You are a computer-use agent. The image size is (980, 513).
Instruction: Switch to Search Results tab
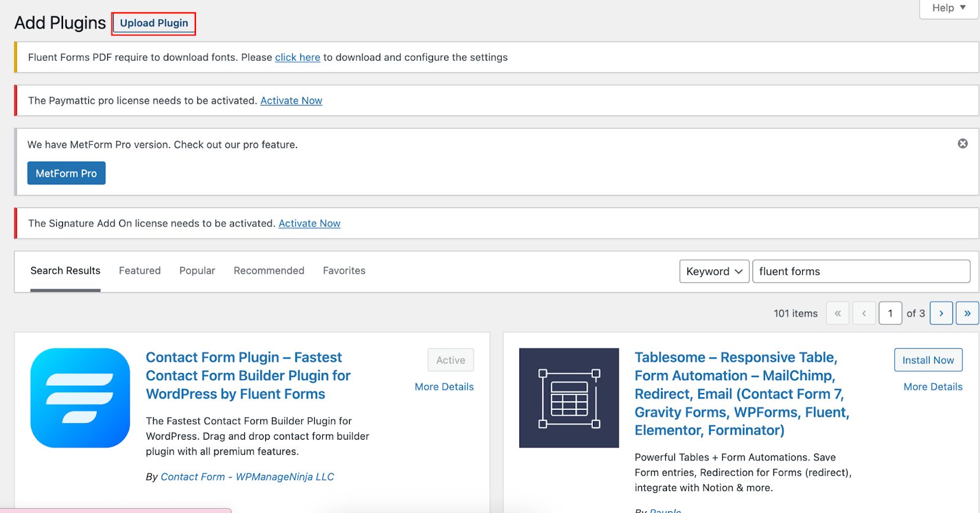click(66, 271)
